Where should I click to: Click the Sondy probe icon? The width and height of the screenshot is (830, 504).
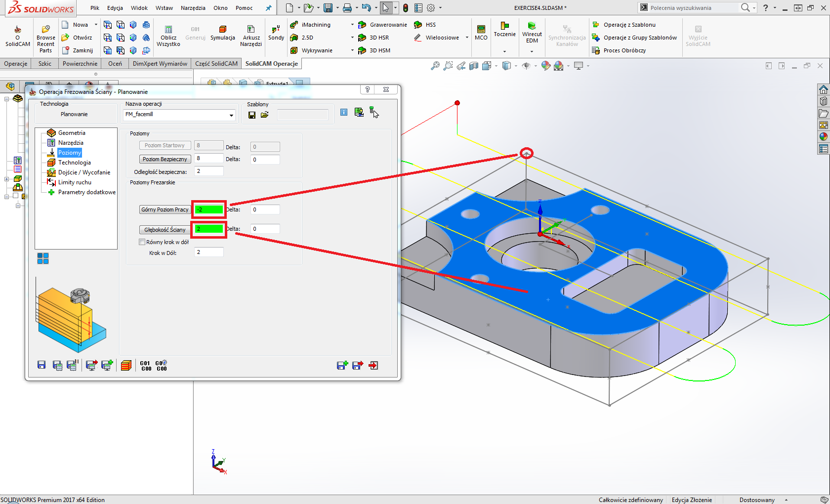coord(275,32)
